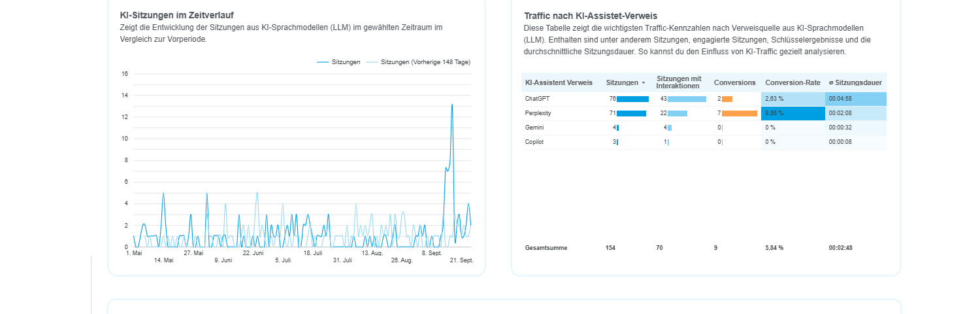Click ChatGPT's light blue interactions bar
The width and height of the screenshot is (980, 314).
point(687,99)
